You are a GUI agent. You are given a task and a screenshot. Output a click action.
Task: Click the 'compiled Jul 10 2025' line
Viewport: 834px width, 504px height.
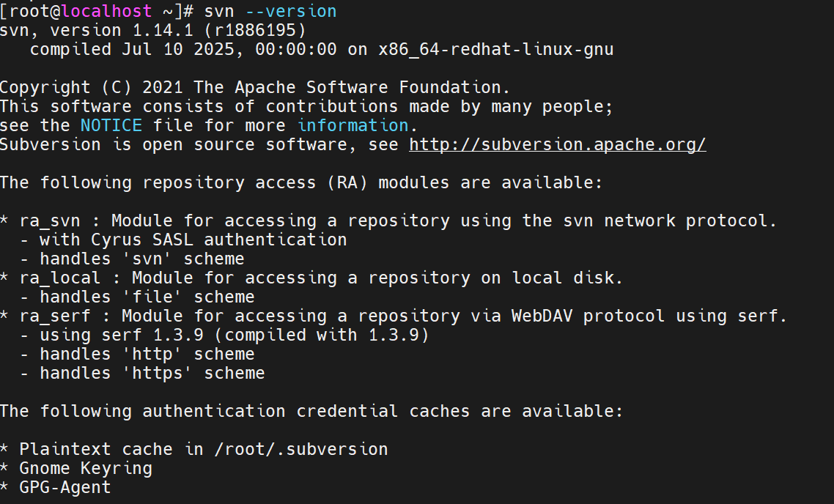[322, 49]
